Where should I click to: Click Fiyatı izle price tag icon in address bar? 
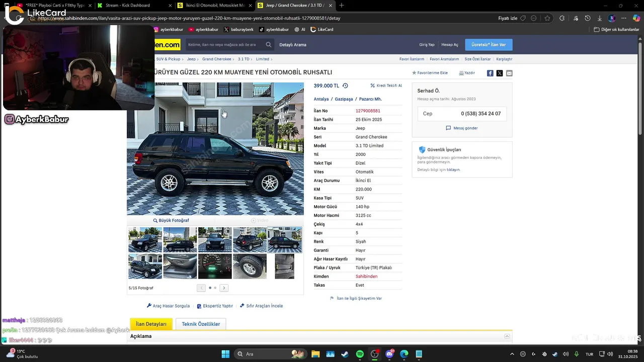pyautogui.click(x=523, y=18)
